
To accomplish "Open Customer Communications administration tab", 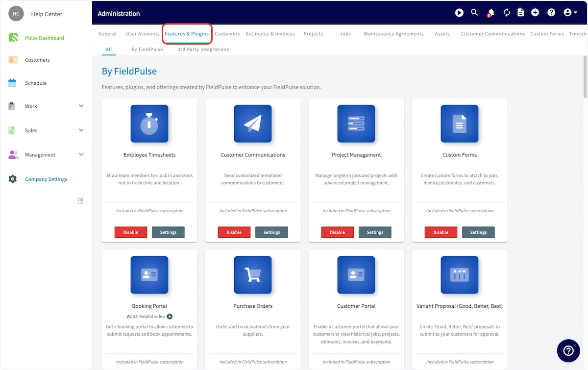I will (493, 34).
